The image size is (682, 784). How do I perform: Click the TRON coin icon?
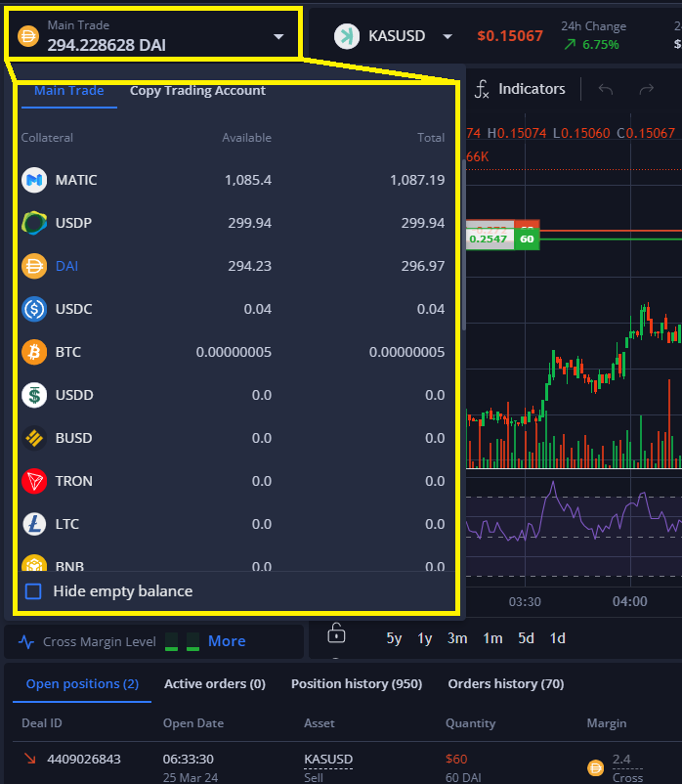(x=34, y=481)
